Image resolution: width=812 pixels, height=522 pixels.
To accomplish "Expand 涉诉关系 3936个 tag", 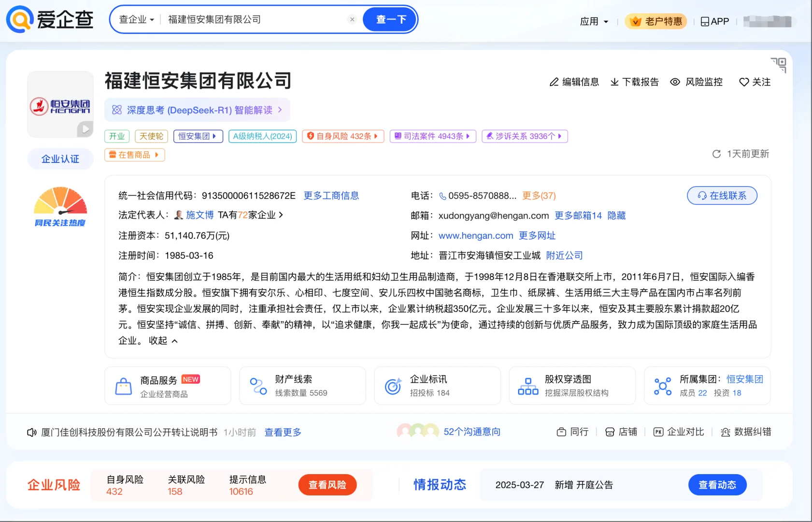I will point(525,136).
